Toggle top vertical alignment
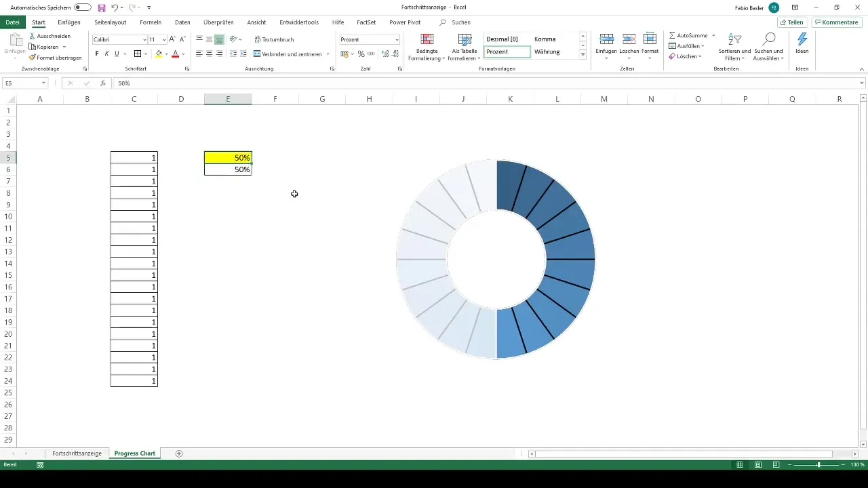The height and width of the screenshot is (488, 868). (199, 39)
